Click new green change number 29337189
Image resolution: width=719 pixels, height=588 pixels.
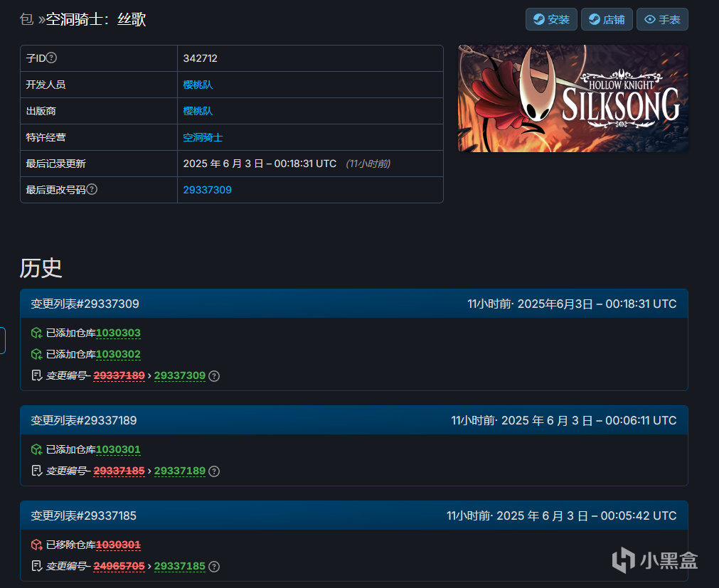pyautogui.click(x=180, y=471)
